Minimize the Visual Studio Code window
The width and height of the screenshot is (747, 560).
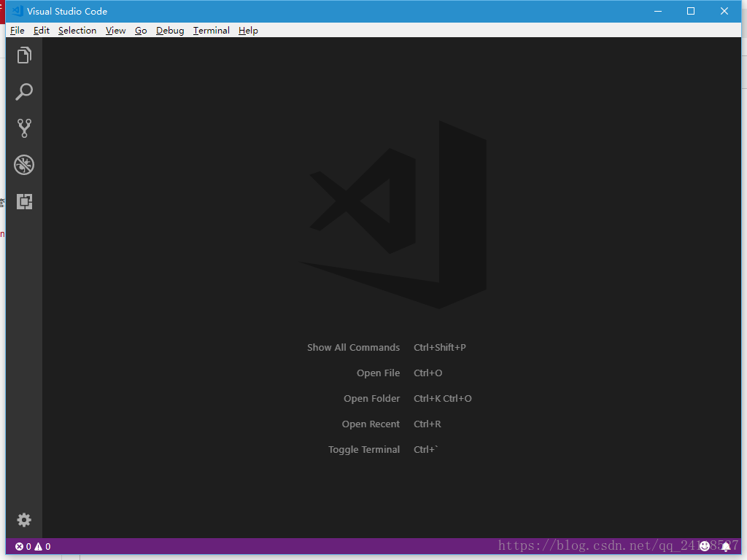coord(658,11)
